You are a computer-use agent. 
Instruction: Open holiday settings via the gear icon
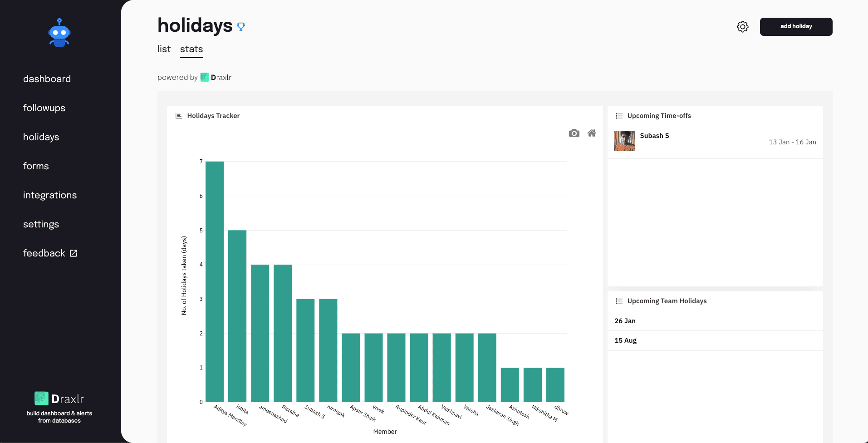click(x=742, y=27)
